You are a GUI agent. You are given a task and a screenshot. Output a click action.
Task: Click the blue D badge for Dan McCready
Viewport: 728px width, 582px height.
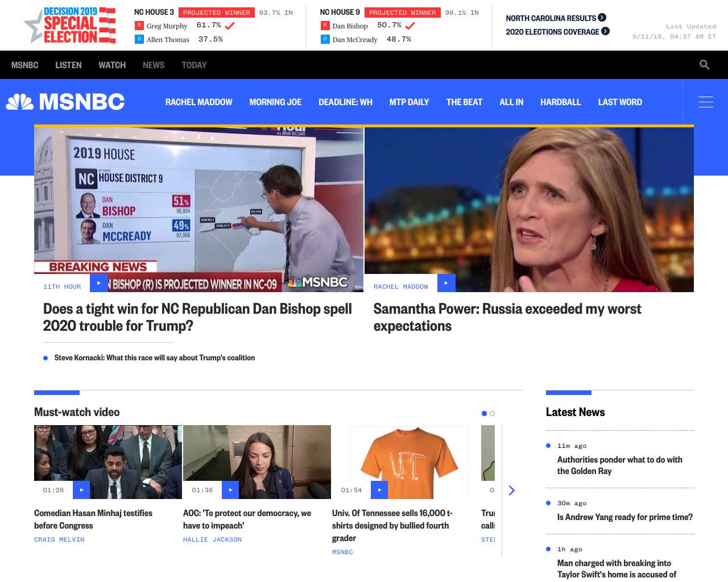click(x=325, y=39)
